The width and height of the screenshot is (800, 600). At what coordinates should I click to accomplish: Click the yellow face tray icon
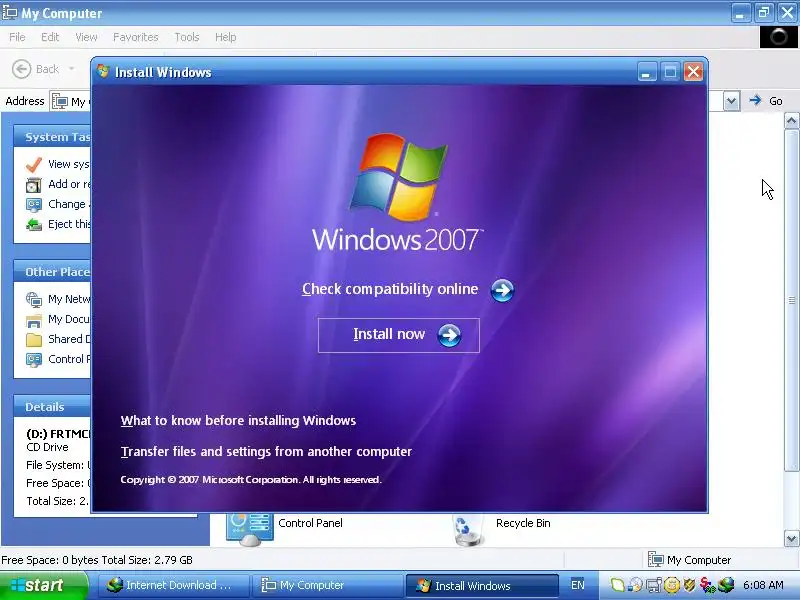click(x=672, y=585)
